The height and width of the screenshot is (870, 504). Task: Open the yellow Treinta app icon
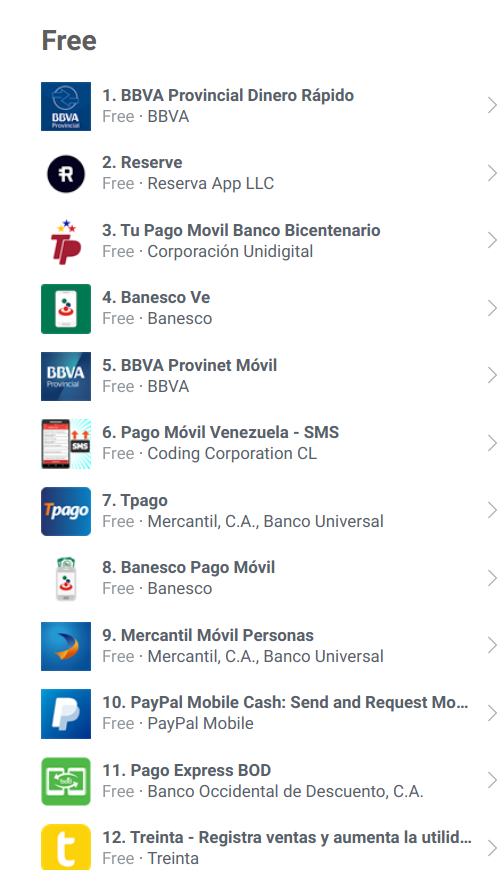[x=65, y=847]
